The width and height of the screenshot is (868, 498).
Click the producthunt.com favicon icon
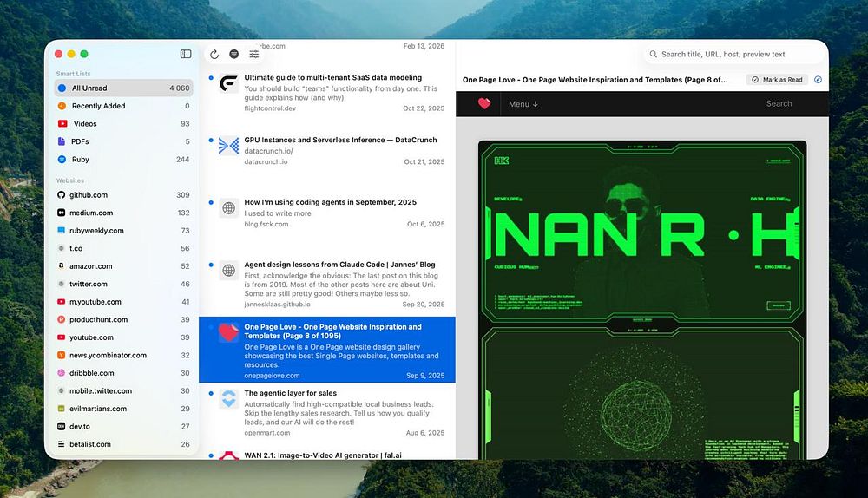click(61, 319)
